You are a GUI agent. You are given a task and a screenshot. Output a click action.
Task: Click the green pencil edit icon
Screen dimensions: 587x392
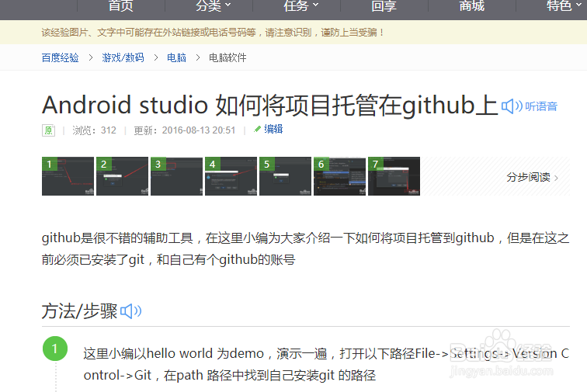[x=257, y=129]
